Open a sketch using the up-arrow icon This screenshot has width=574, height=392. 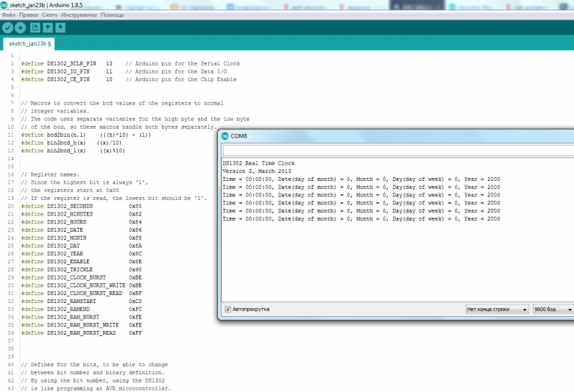[x=48, y=28]
